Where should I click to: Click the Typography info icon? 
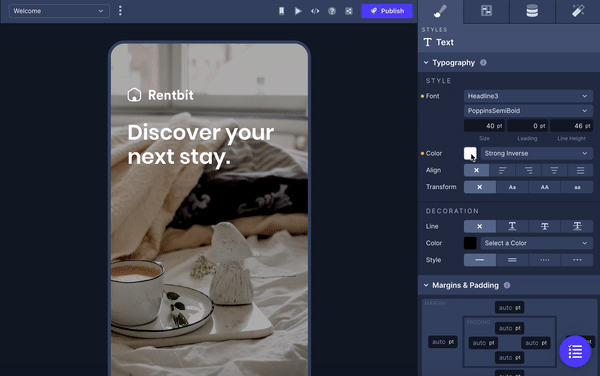point(483,62)
